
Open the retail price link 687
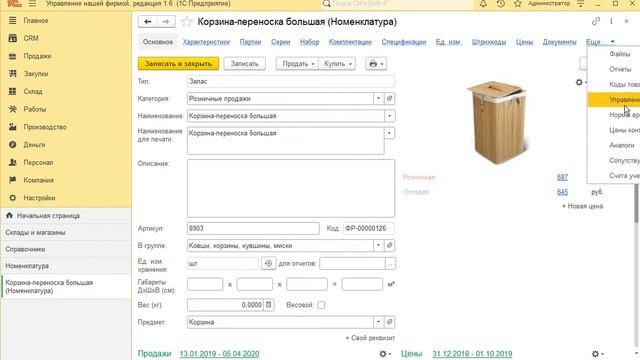(562, 177)
